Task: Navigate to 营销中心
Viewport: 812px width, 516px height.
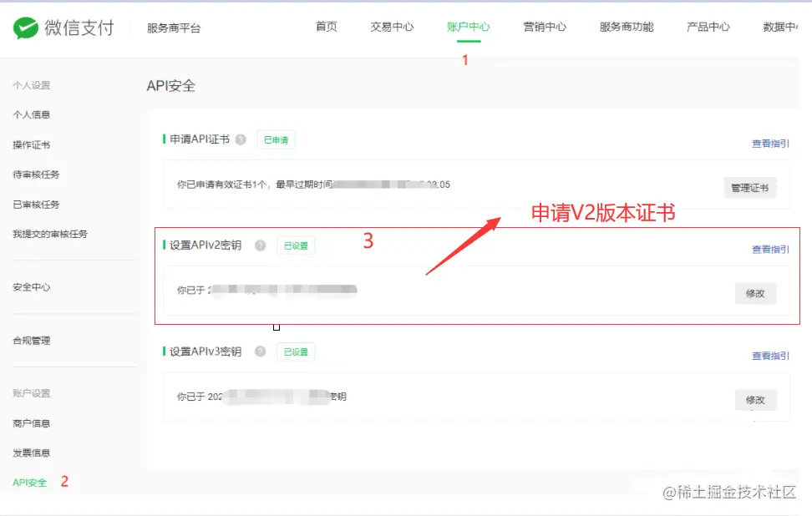Action: (x=545, y=26)
